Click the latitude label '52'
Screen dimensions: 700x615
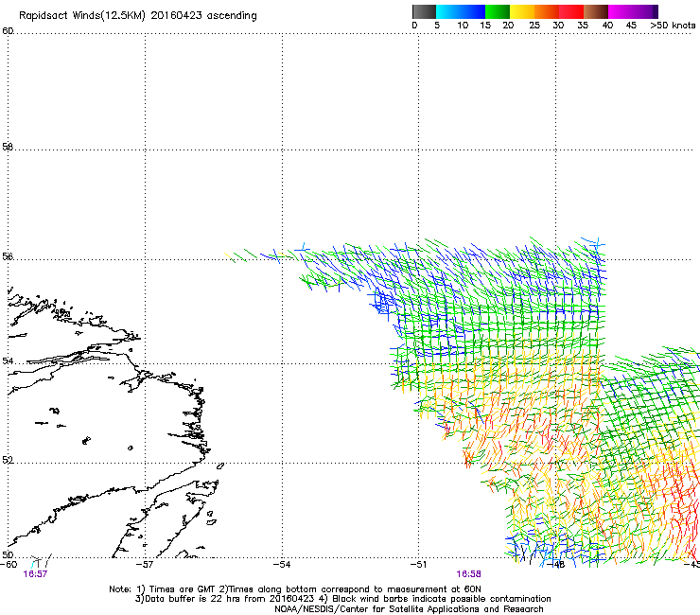(8, 460)
